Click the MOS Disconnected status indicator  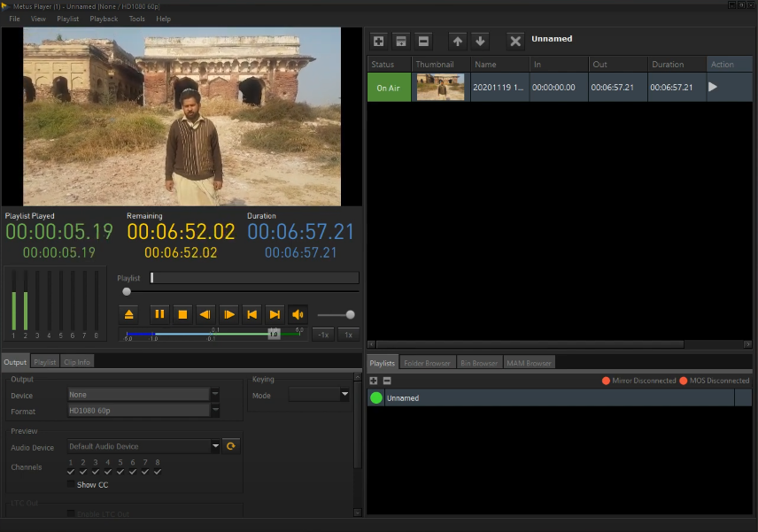click(715, 381)
